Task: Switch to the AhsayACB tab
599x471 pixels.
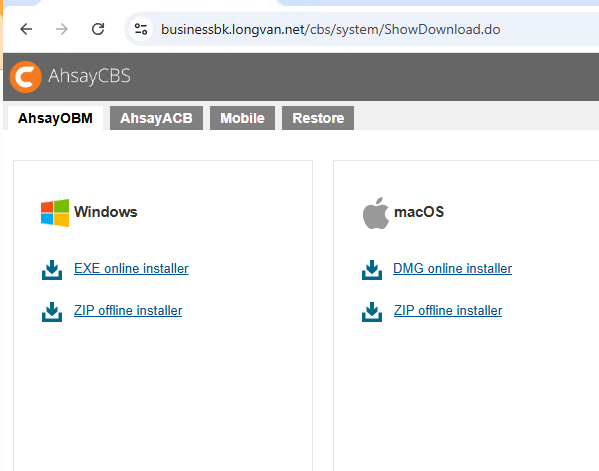Action: tap(156, 118)
